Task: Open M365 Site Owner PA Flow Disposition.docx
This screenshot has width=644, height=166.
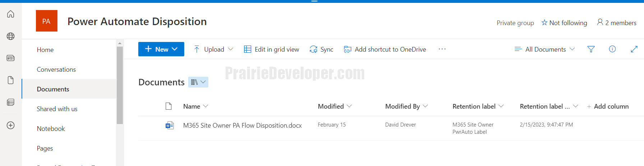Action: [x=242, y=125]
